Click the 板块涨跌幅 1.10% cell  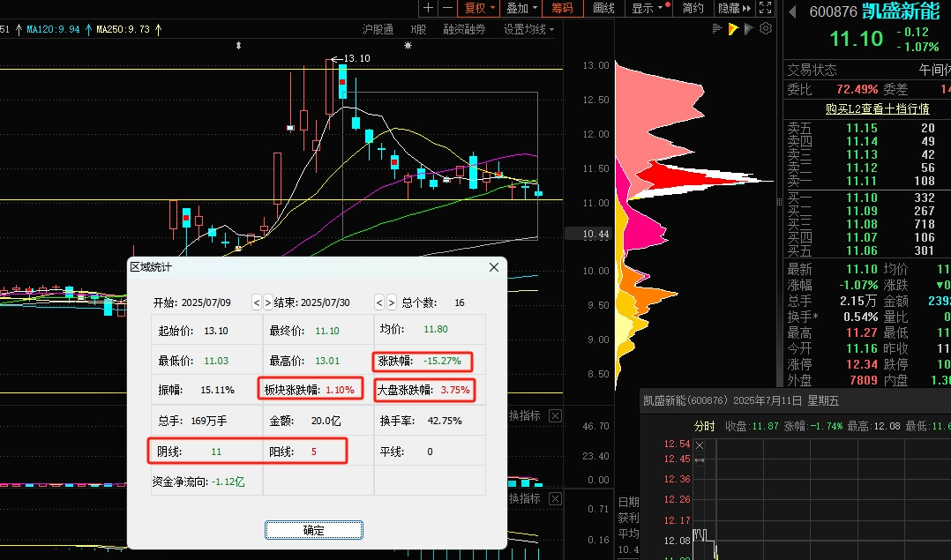[x=310, y=390]
